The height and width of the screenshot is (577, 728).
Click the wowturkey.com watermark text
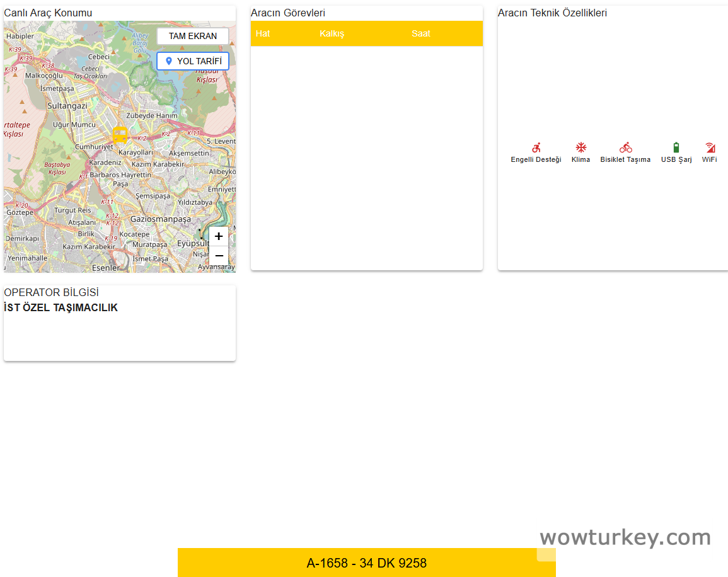625,537
